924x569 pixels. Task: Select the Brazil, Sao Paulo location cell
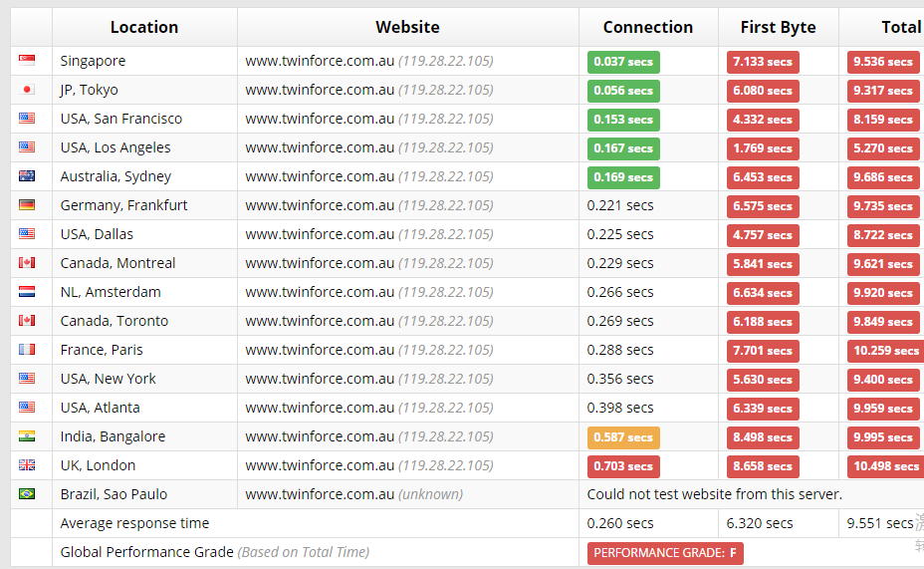pos(144,494)
